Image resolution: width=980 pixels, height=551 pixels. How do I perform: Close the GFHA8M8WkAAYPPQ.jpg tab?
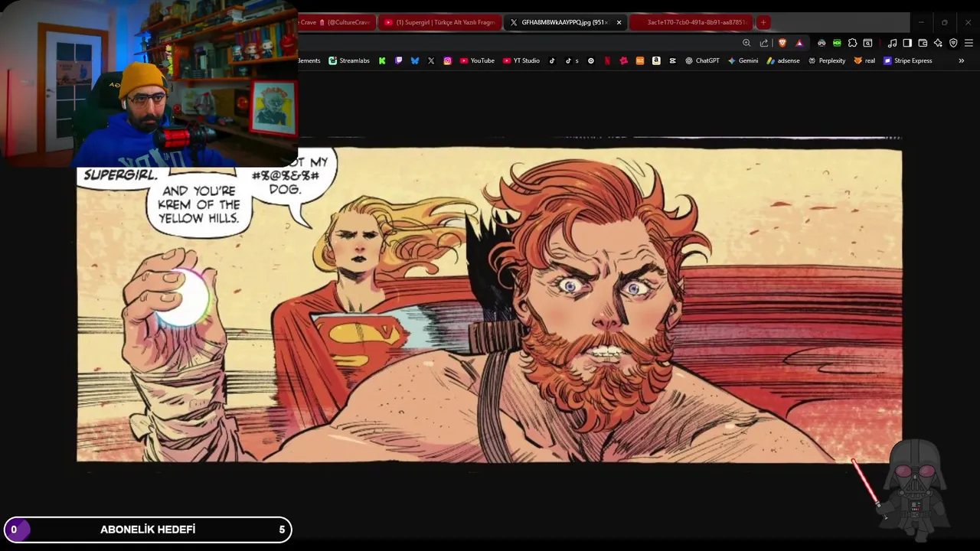619,22
